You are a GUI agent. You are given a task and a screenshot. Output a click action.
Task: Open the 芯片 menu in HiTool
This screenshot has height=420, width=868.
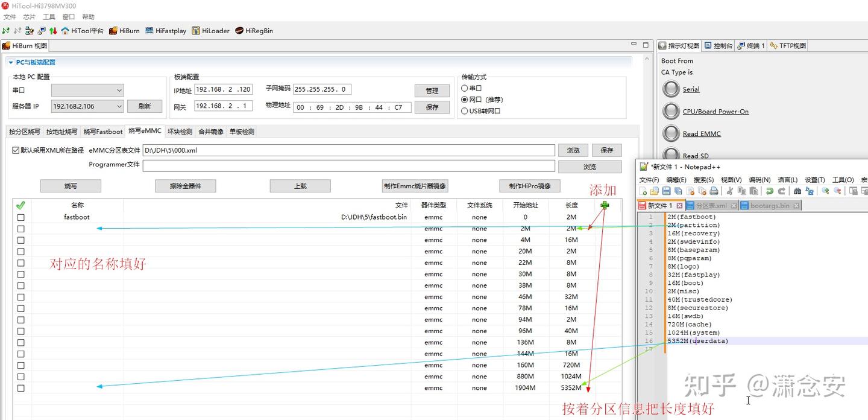[30, 17]
